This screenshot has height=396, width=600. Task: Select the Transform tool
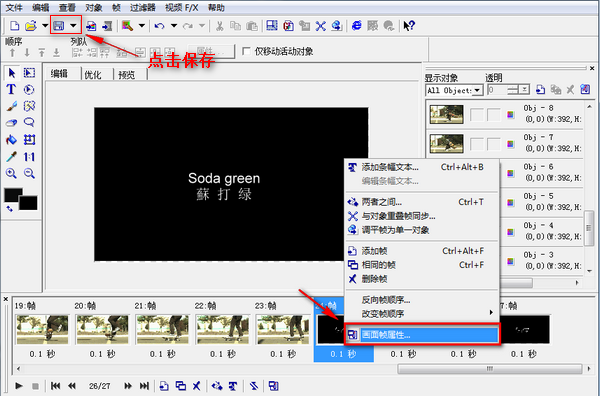(29, 140)
